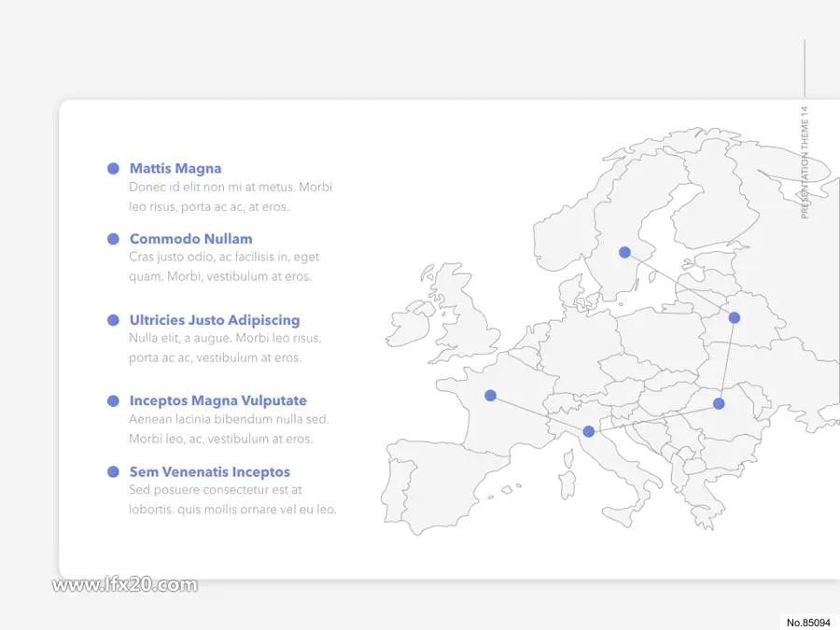This screenshot has width=840, height=630.
Task: Select the map marker over northern Italy
Action: [589, 431]
